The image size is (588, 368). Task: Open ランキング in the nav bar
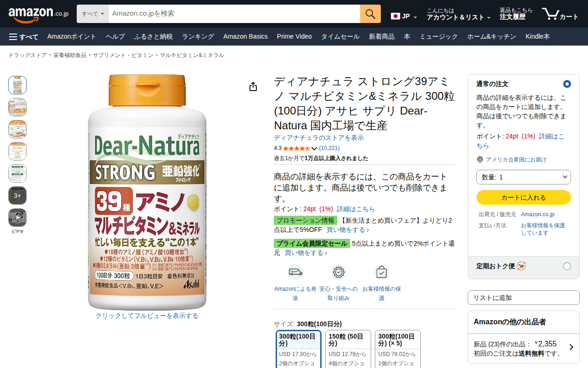[x=198, y=37]
